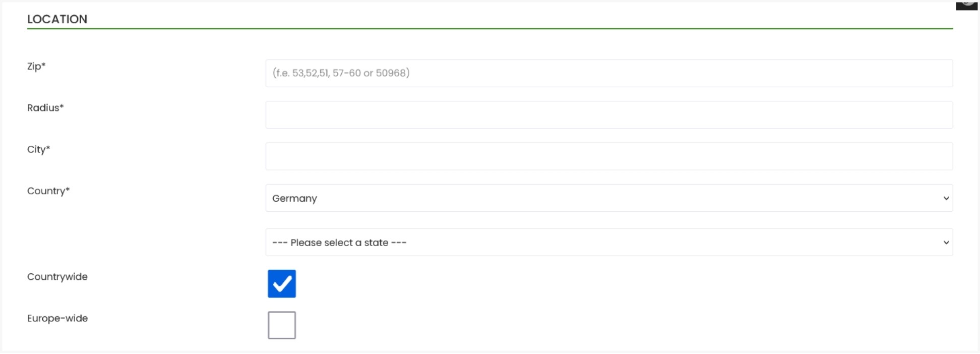Screen dimensions: 980x354
Task: Open the Country dropdown
Action: 608,198
